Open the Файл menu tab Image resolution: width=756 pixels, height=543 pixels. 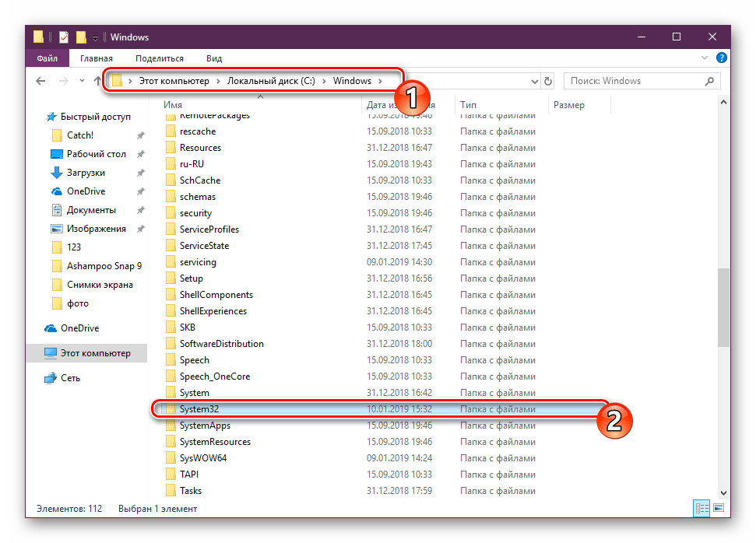47,58
